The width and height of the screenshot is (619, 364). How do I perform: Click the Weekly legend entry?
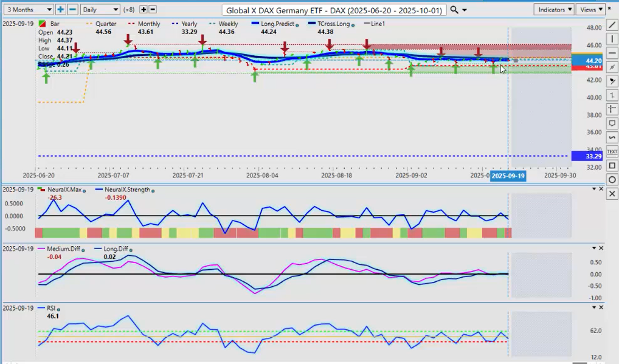click(x=223, y=24)
